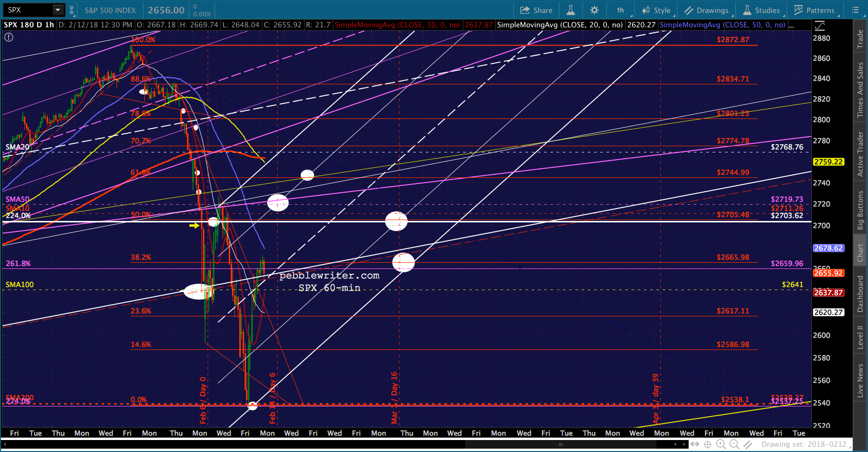The image size is (868, 452).
Task: Click the zoom in magnifier icon
Action: coord(721,444)
